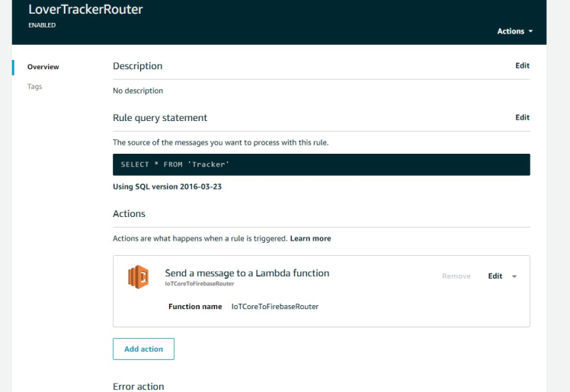Click the LoverTrackerRouter rule title

(x=85, y=9)
